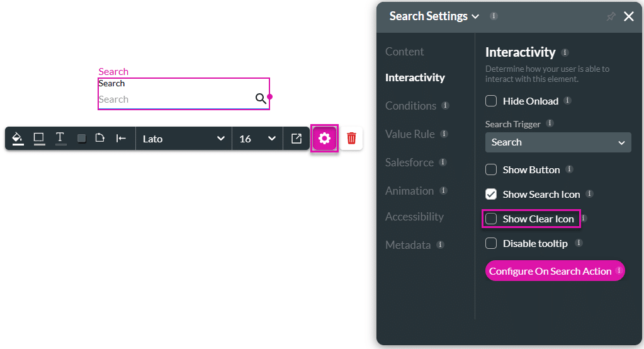Viewport: 644px width, 349px height.
Task: Click Configure On Search Action button
Action: (550, 271)
